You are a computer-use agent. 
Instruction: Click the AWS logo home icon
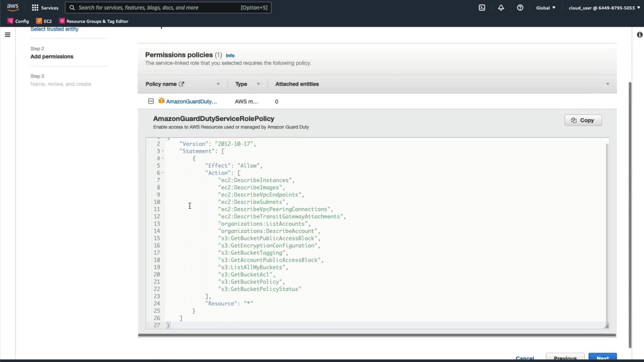(x=13, y=7)
